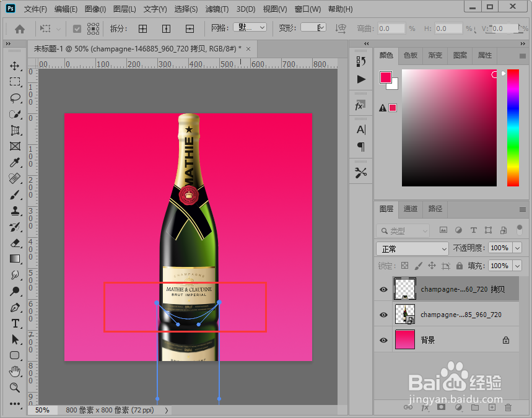Select the Pen tool
The image size is (532, 418).
coord(15,308)
